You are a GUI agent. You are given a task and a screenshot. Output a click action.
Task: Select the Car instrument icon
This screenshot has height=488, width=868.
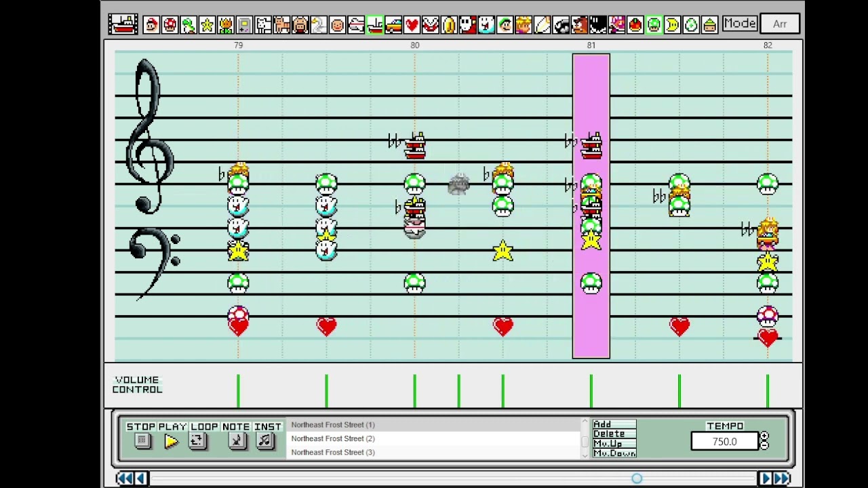point(393,24)
